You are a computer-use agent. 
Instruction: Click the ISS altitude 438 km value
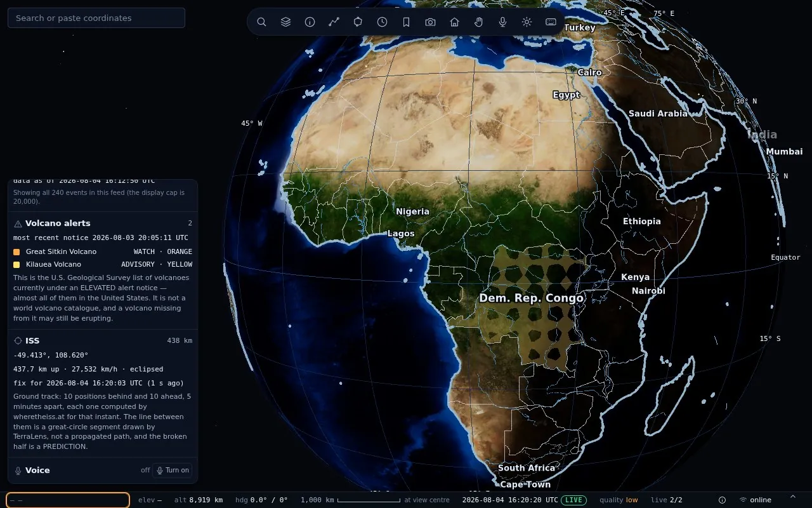coord(180,341)
